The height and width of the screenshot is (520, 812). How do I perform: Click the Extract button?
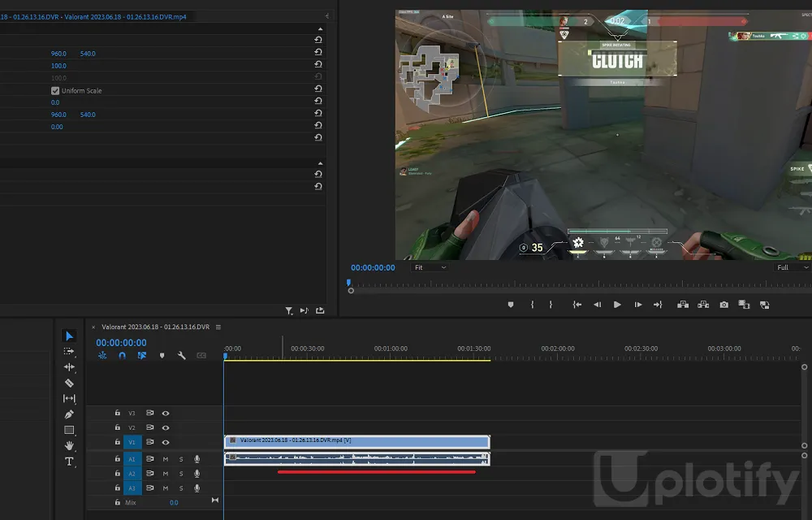[703, 305]
